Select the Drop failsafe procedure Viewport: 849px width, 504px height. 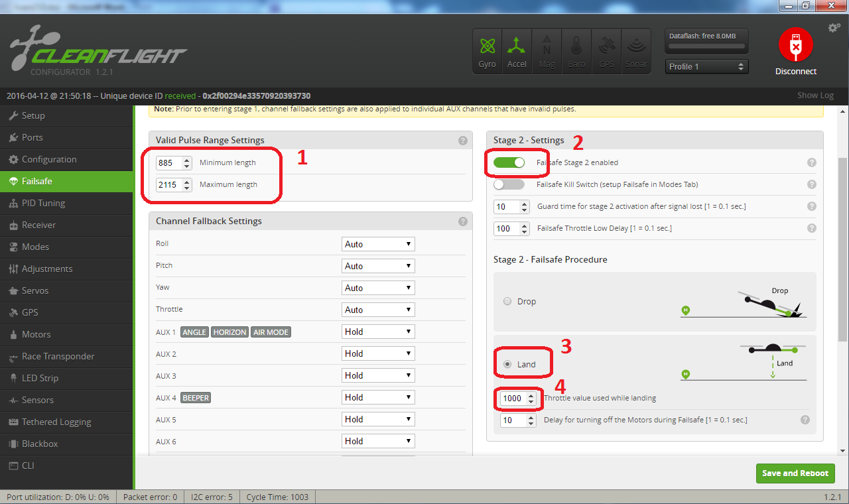(x=508, y=302)
